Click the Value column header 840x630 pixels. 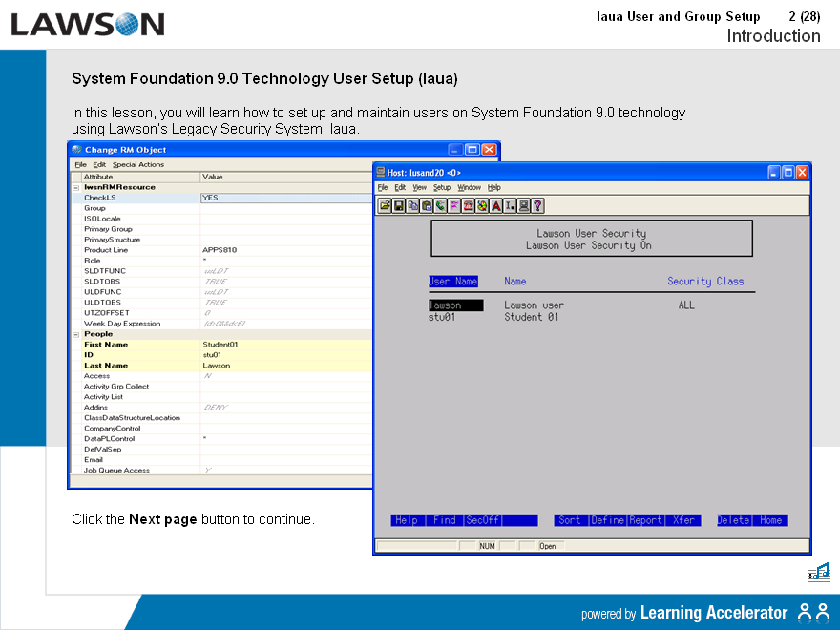coord(286,177)
